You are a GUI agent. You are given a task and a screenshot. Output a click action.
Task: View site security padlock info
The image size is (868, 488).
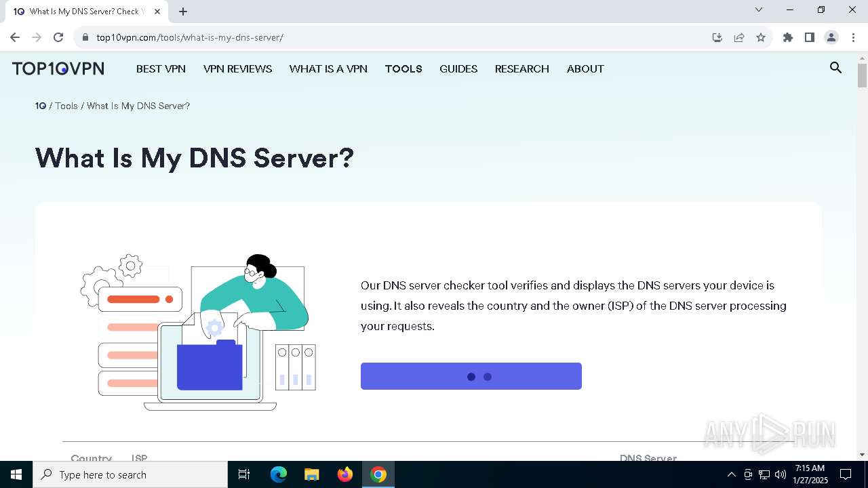(85, 37)
